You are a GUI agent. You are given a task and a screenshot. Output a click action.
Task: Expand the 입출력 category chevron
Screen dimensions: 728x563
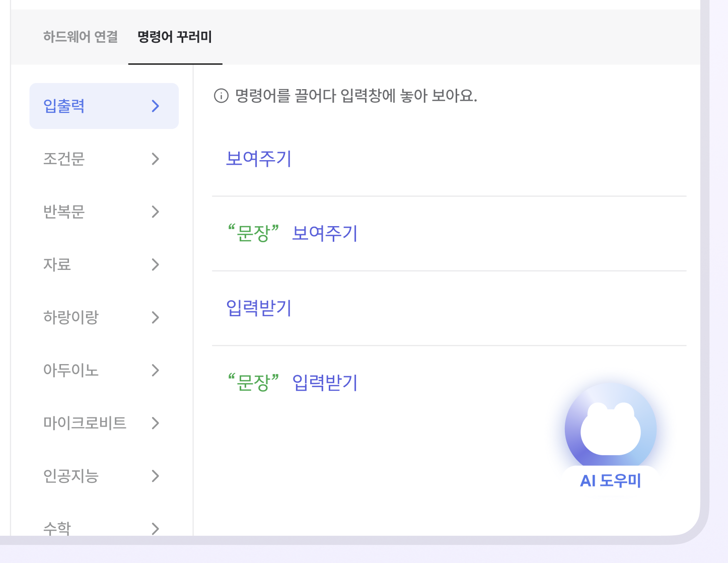click(x=156, y=106)
